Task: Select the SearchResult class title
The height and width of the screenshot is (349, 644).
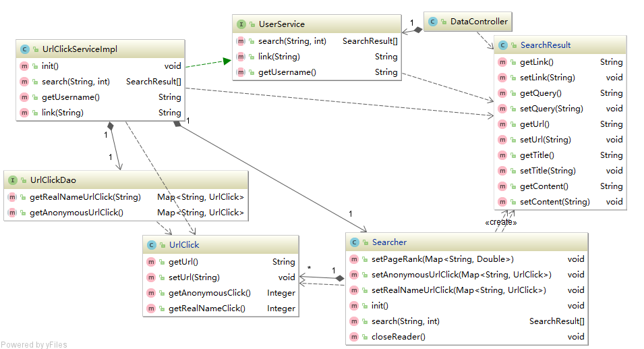Action: point(545,45)
